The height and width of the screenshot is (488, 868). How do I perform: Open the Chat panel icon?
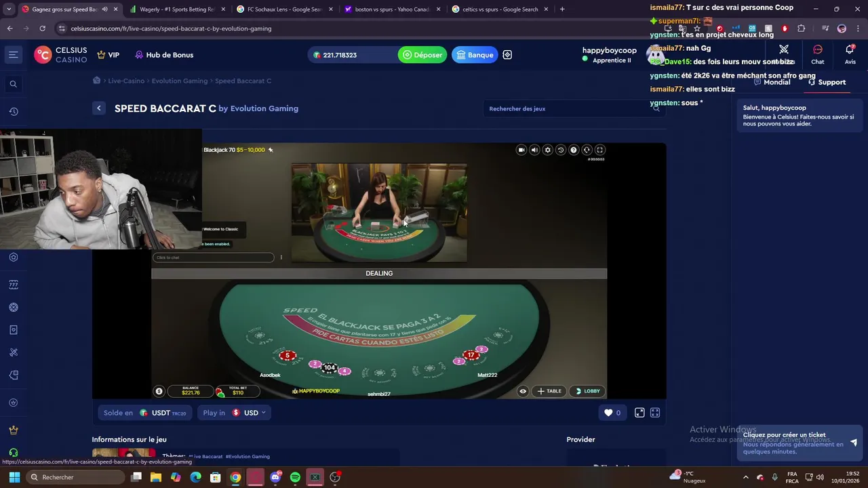pyautogui.click(x=818, y=54)
